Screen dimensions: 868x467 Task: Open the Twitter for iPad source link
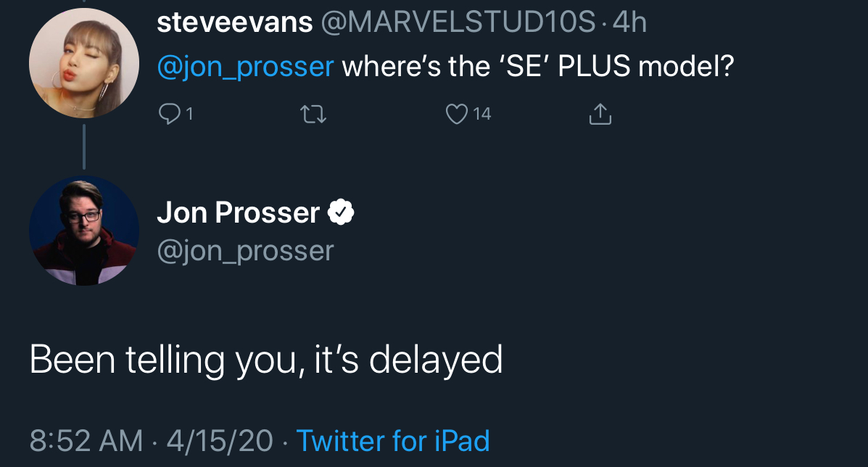(x=393, y=441)
